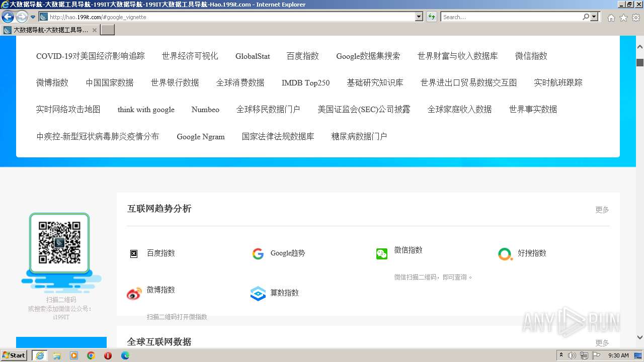Expand the address bar history dropdown
The height and width of the screenshot is (362, 644).
click(x=419, y=17)
